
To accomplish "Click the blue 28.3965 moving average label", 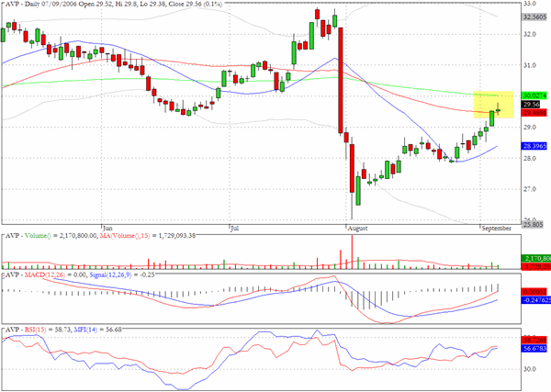I will 534,146.
